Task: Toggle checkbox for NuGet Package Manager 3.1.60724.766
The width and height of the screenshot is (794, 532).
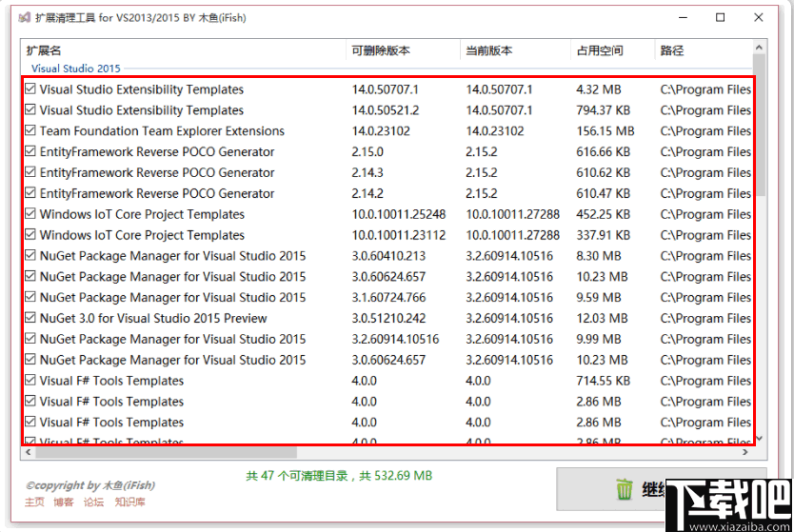Action: [x=30, y=297]
